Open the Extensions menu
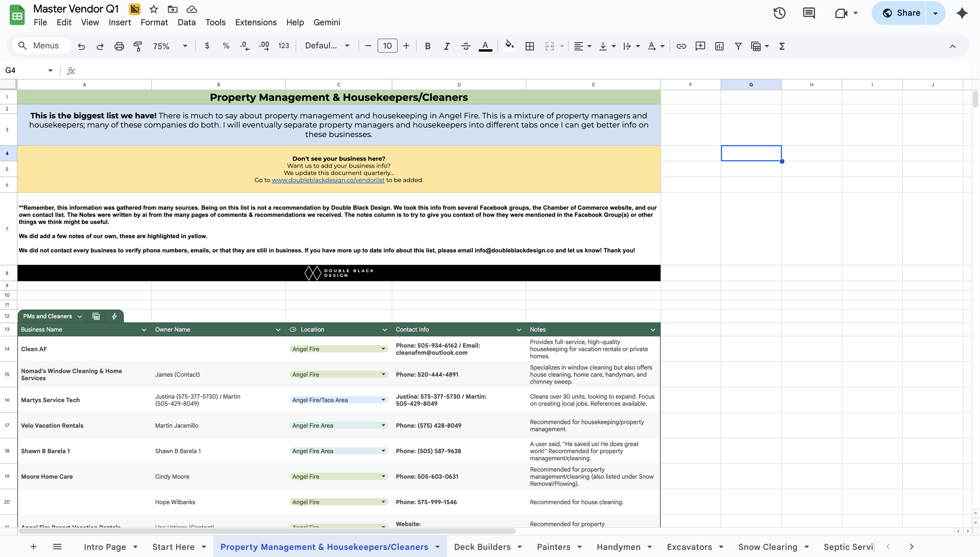 click(x=256, y=22)
